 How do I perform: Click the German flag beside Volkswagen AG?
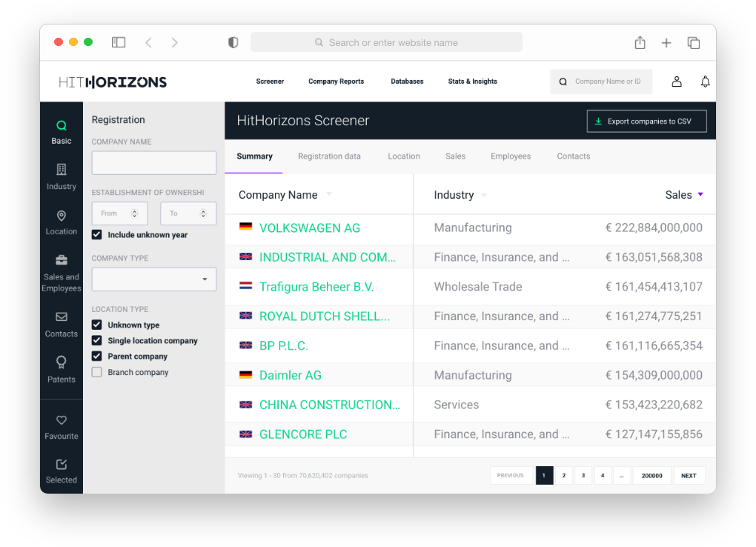point(245,227)
